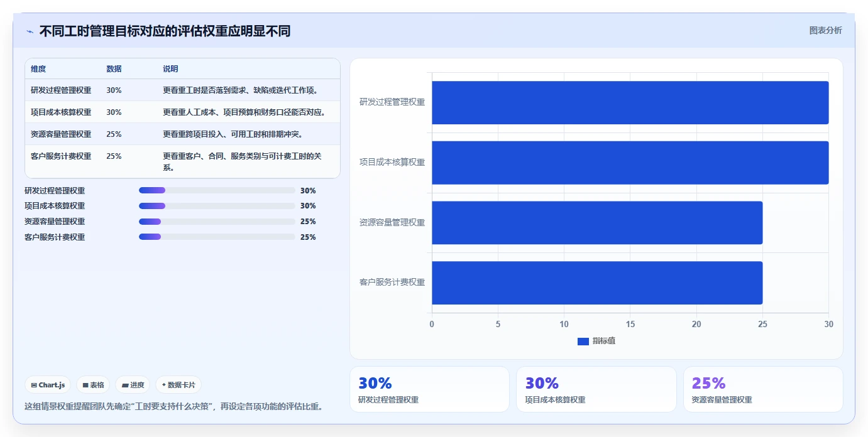Click y-axis label 客户服务计费权重 in chart
The image size is (868, 437).
(392, 283)
